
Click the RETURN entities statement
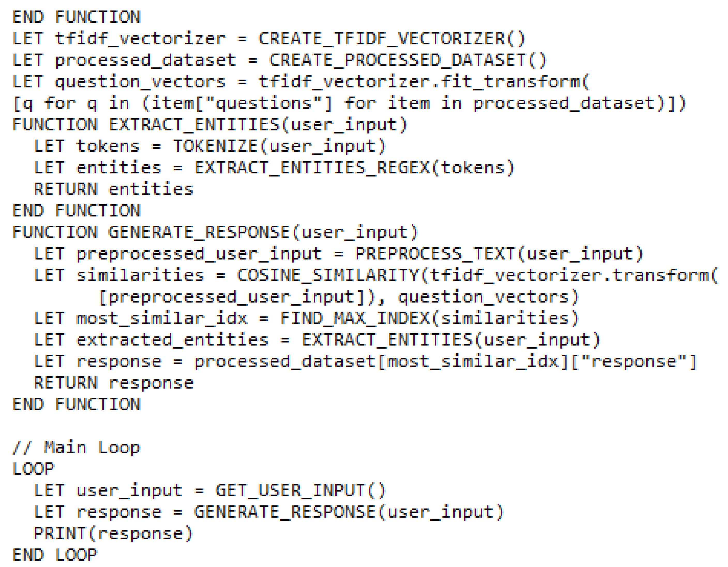(x=114, y=189)
